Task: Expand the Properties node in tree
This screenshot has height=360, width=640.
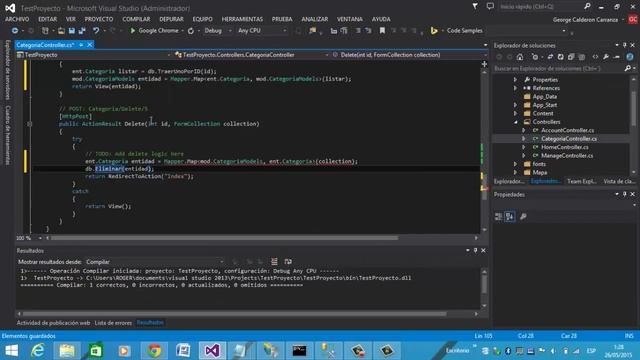Action: click(x=516, y=80)
